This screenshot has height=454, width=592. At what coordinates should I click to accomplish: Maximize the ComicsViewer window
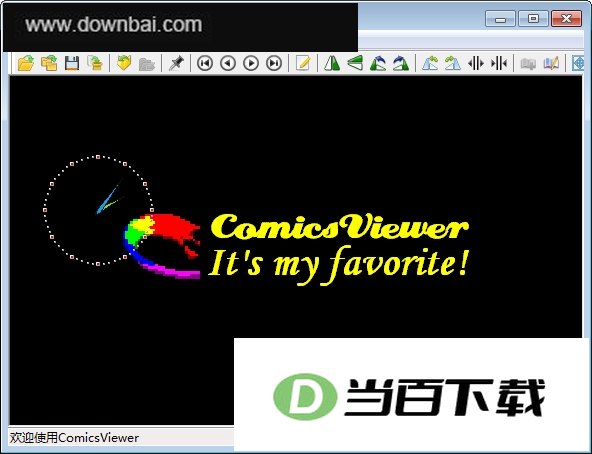(x=533, y=19)
